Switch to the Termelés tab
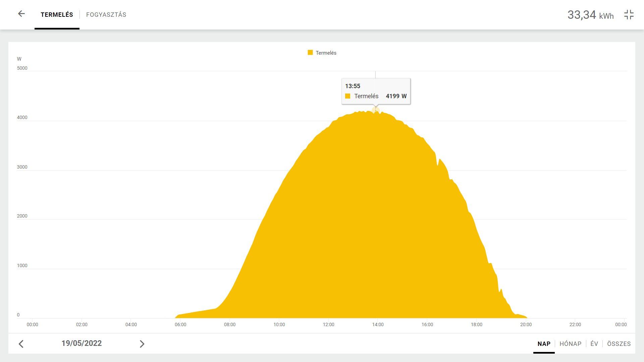Image resolution: width=644 pixels, height=362 pixels. [x=57, y=15]
